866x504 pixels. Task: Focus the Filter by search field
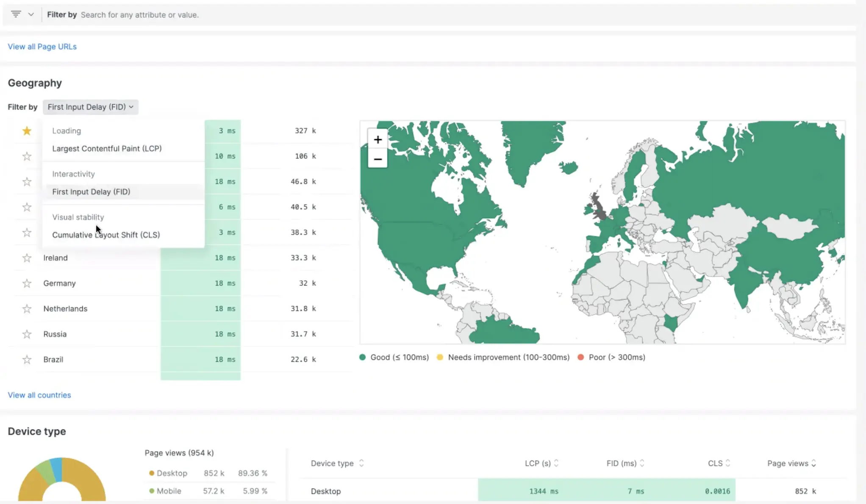[x=139, y=15]
